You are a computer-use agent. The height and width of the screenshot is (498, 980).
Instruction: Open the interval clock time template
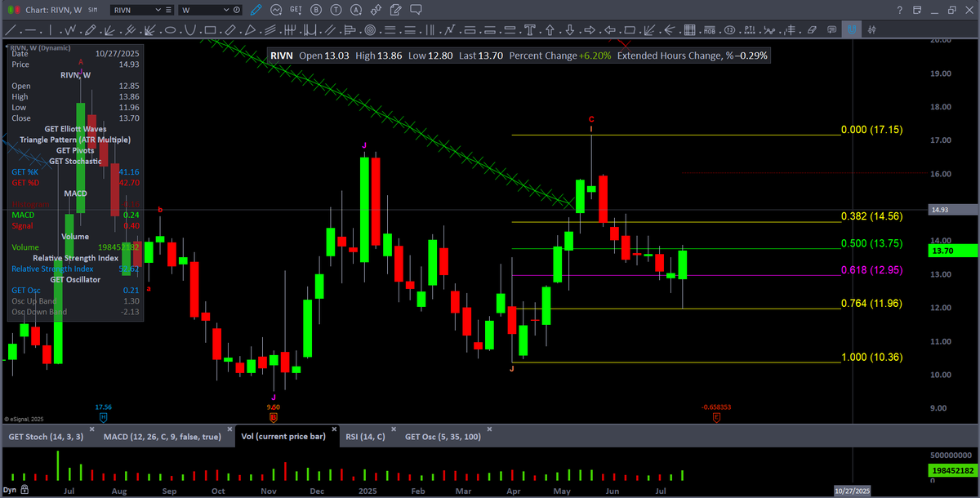pos(237,10)
